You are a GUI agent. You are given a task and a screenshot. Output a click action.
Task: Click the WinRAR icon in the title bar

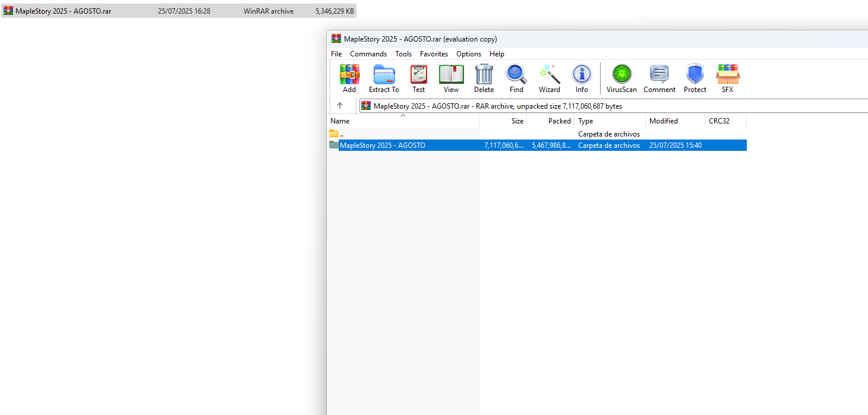coord(336,39)
